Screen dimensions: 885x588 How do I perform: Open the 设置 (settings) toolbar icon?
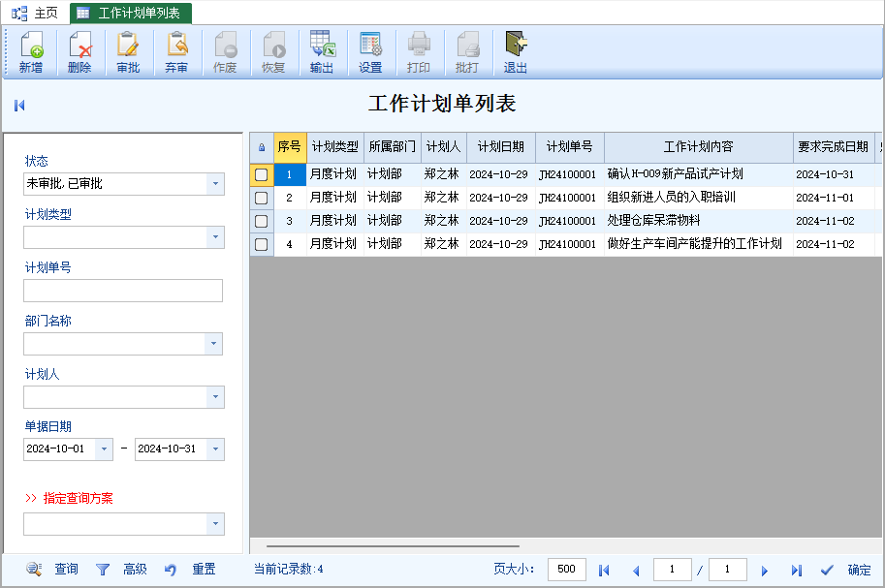[x=371, y=52]
